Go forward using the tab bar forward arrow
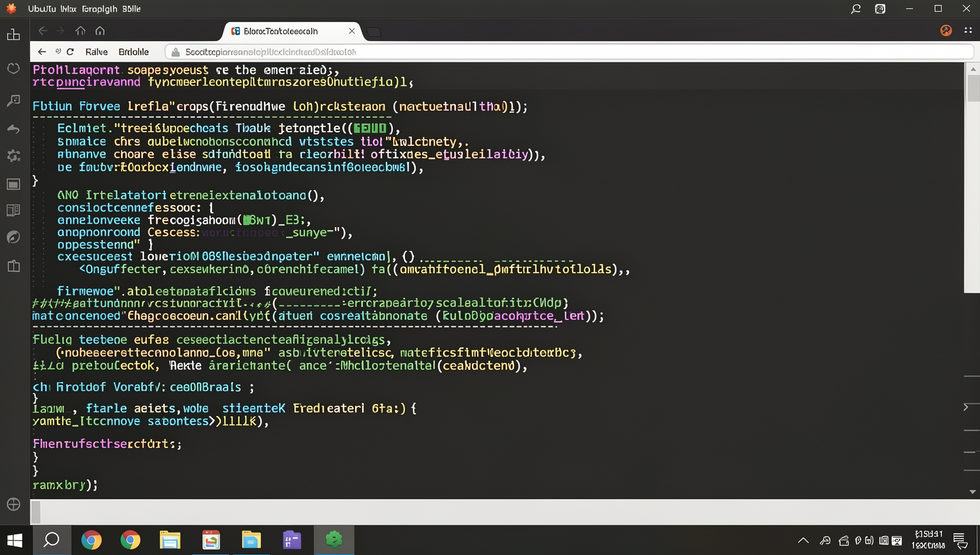The height and width of the screenshot is (555, 980). pyautogui.click(x=60, y=31)
